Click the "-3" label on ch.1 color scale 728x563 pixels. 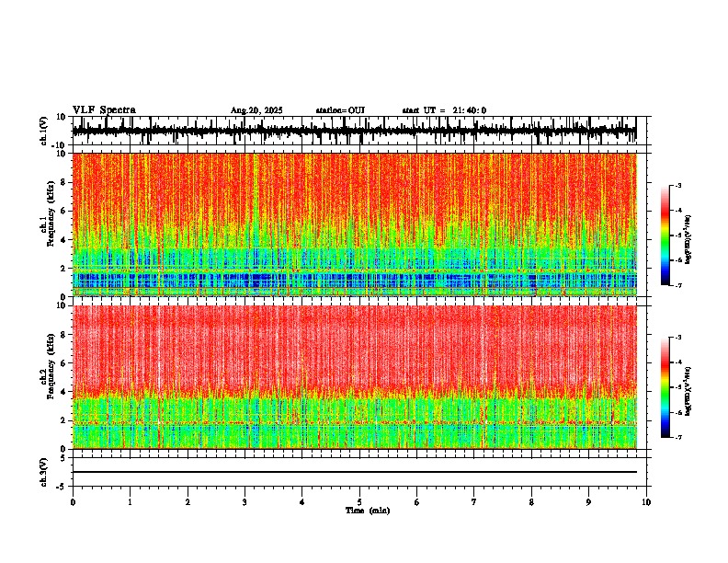[x=677, y=185]
